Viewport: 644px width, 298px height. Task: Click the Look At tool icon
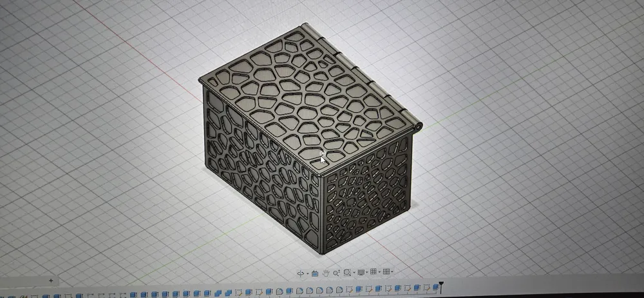coord(315,273)
